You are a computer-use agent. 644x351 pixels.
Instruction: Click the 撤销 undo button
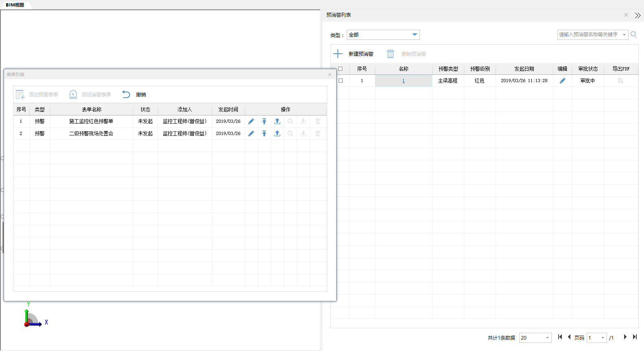pos(134,94)
